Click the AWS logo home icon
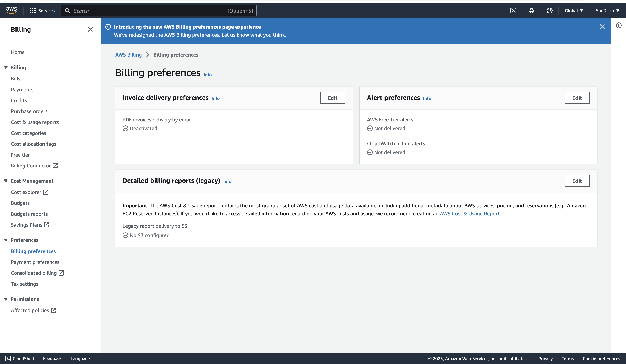Screen dimensions: 626x364 11,11
